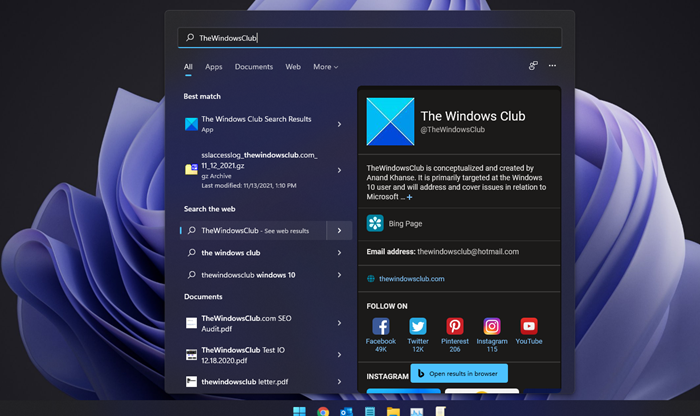The image size is (700, 416).
Task: Click into the TheWindowsClub search input field
Action: click(370, 37)
